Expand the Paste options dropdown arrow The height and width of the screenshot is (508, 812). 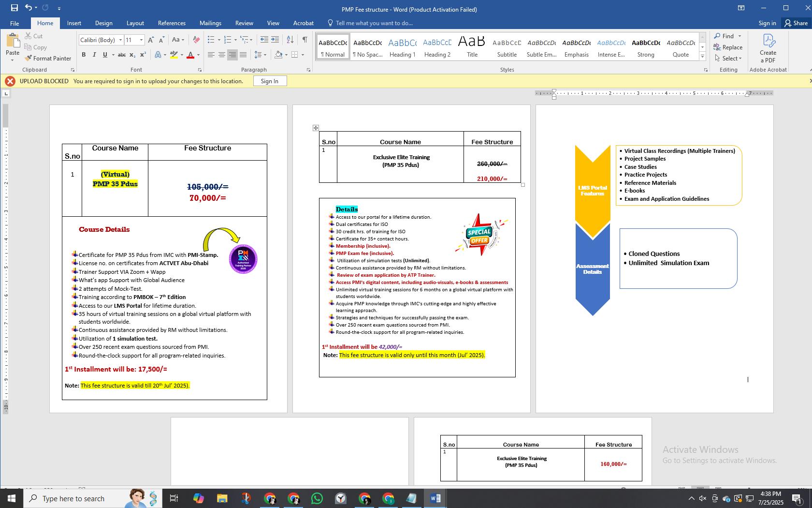tap(13, 60)
